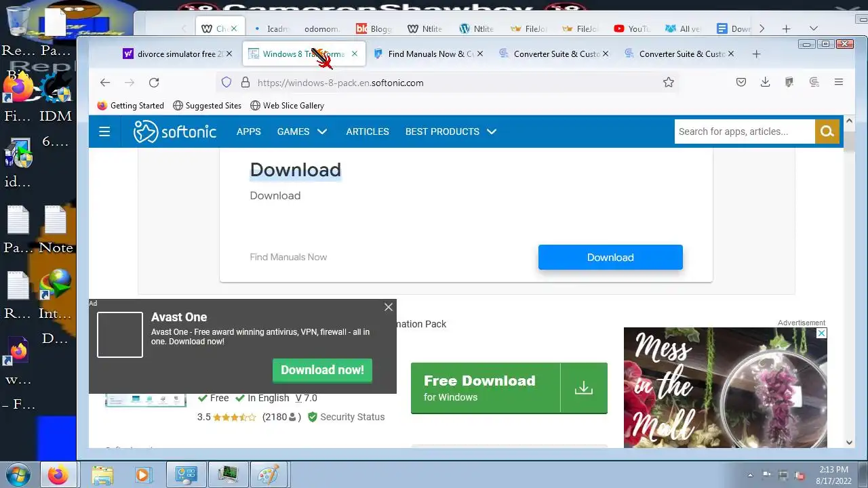Click the Find Manuals extension toolbar icon
Viewport: 868px width, 488px height.
(789, 82)
